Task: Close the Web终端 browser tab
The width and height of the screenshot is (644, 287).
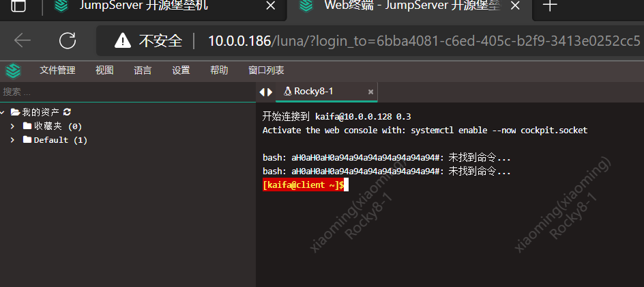Action: [514, 6]
